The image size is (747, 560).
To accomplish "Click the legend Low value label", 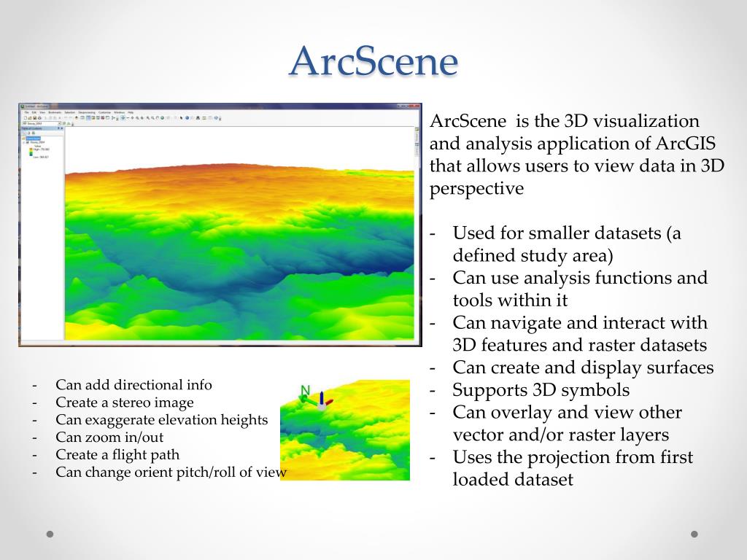I will tap(41, 157).
